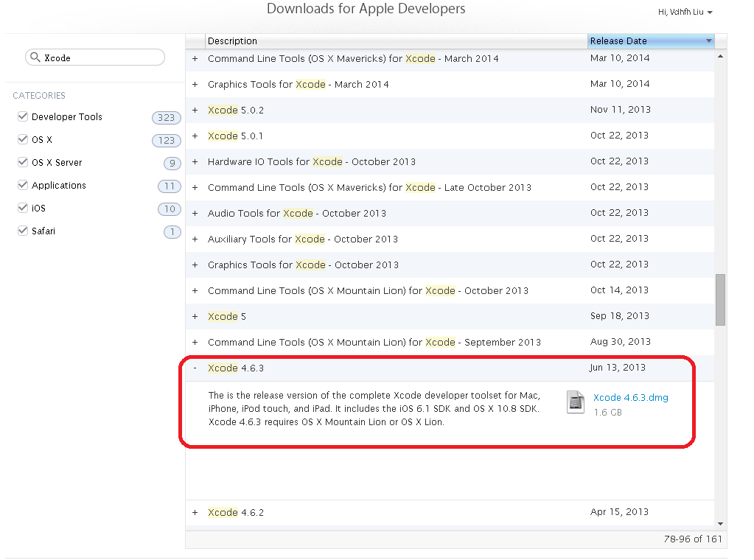This screenshot has height=560, width=754.
Task: Expand Command Line Tools Mavericks March 2014
Action: pyautogui.click(x=195, y=59)
